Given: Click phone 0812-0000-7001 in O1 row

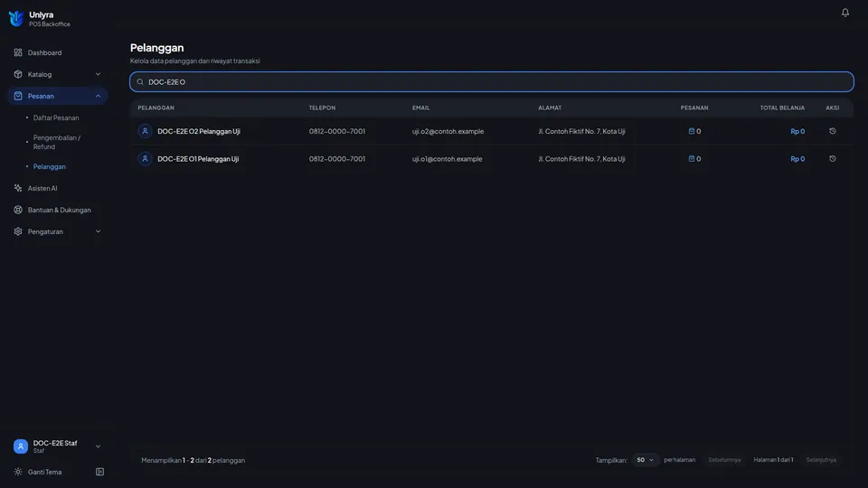Looking at the screenshot, I should coord(337,159).
